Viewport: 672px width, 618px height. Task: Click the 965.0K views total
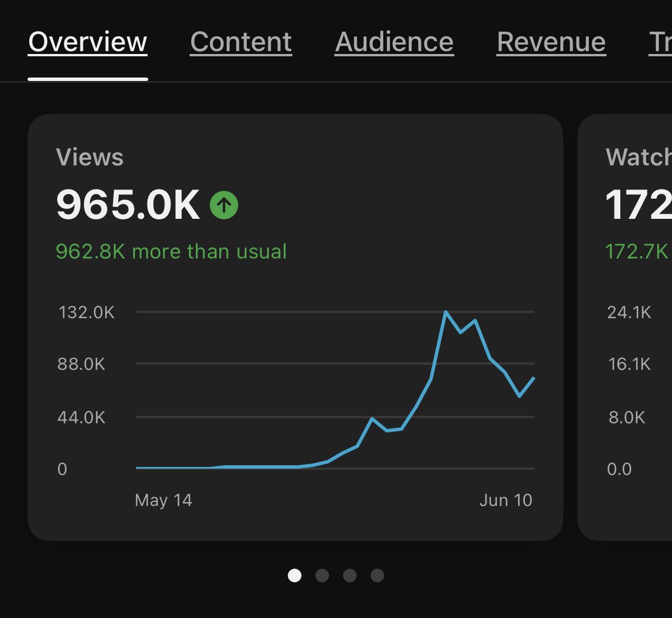coord(128,205)
